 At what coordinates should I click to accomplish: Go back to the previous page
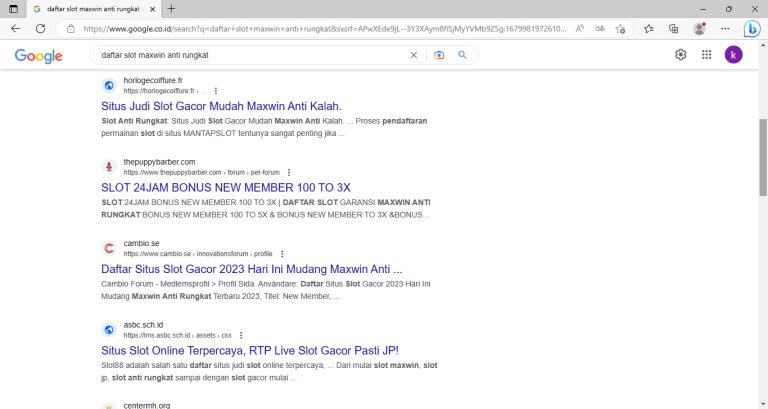click(x=16, y=28)
